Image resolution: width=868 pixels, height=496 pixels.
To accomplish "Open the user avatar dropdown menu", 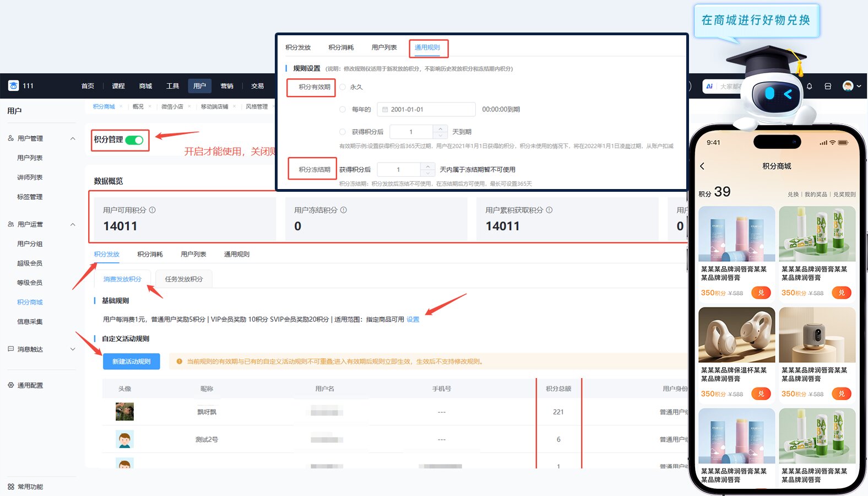I will click(851, 87).
